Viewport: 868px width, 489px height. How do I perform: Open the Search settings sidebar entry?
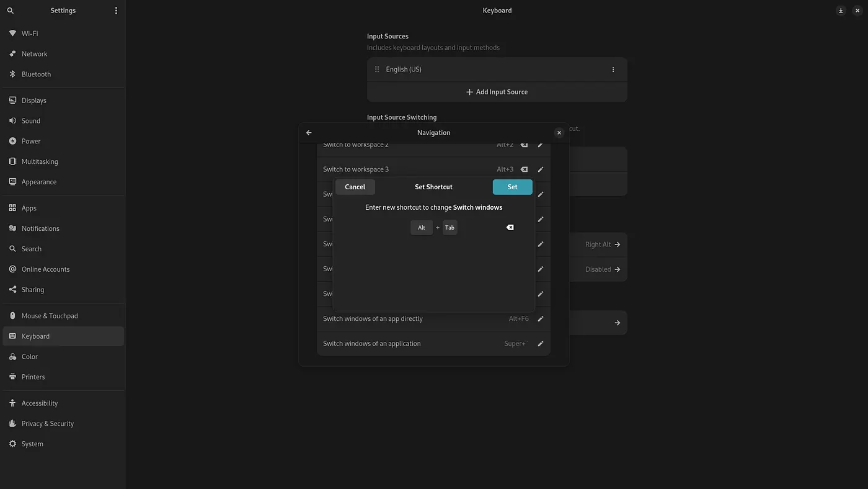click(63, 249)
